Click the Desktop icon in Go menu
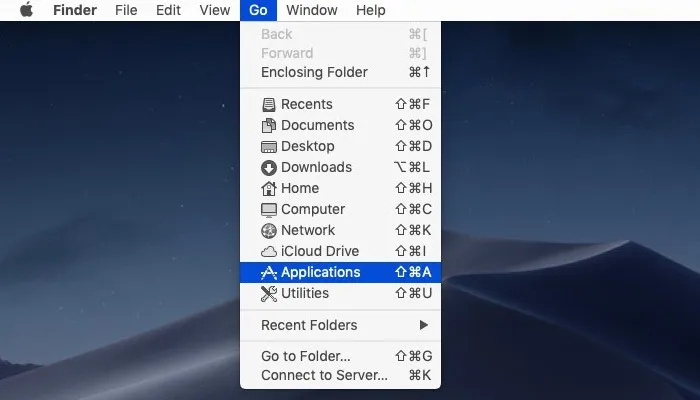Image resolution: width=700 pixels, height=400 pixels. click(x=269, y=146)
